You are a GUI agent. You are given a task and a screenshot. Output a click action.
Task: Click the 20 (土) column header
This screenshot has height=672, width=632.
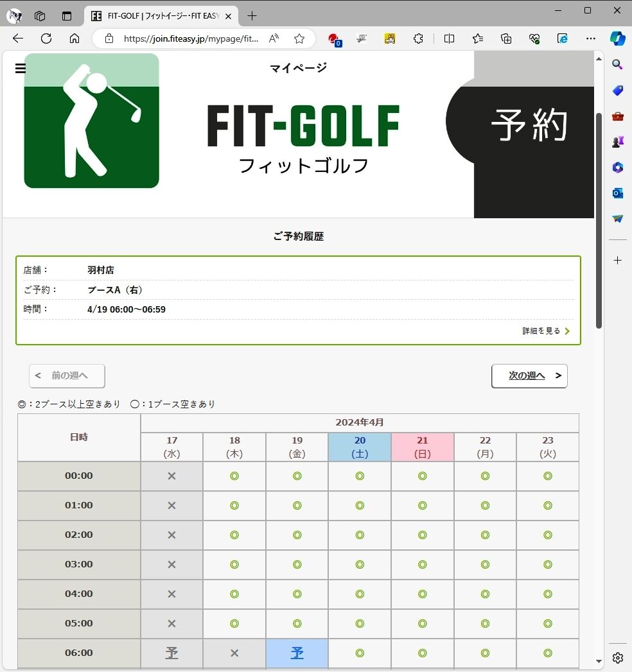point(360,447)
